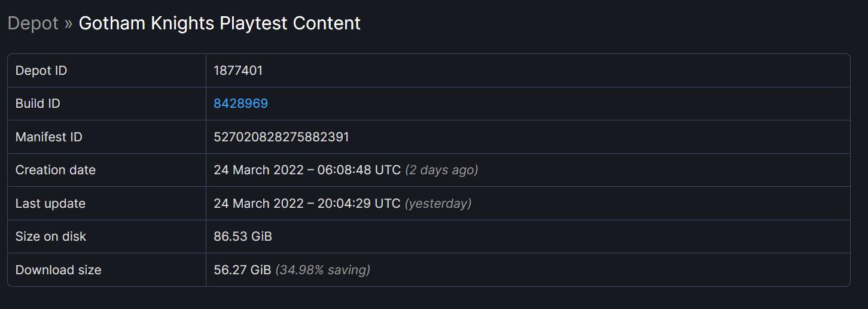Open build ID 8428969 link
Viewport: 868px width, 309px height.
[240, 104]
